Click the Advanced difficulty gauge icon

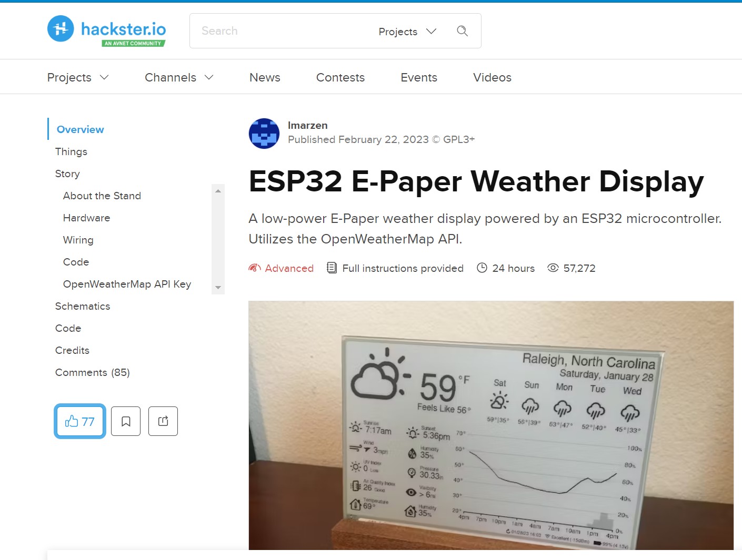(255, 268)
